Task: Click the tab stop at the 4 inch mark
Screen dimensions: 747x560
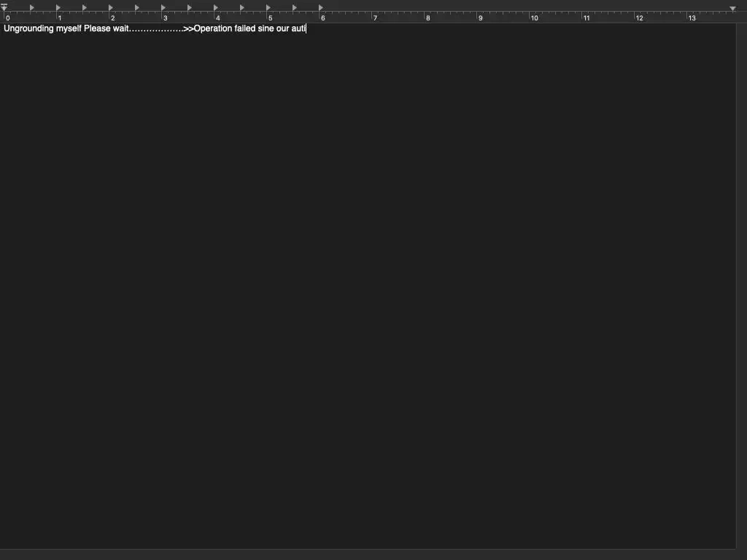Action: click(215, 7)
